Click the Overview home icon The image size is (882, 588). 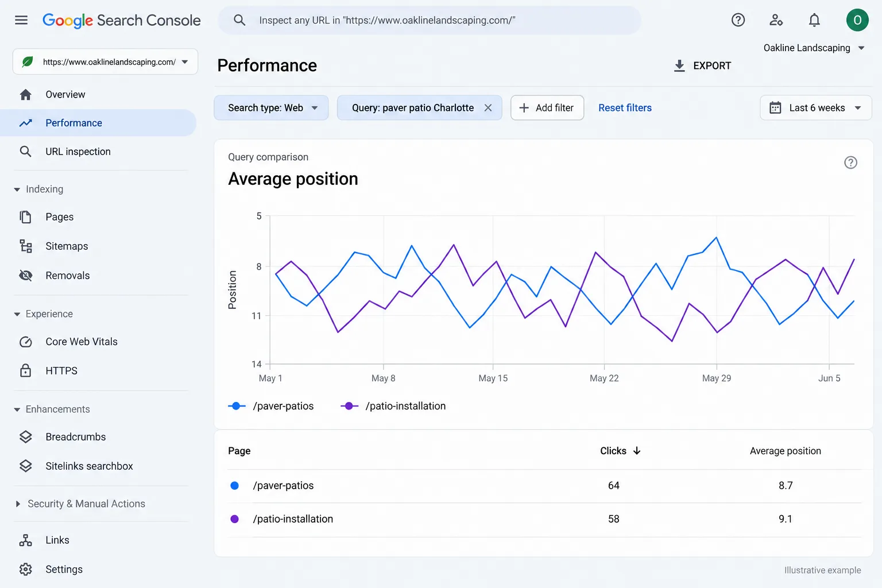pyautogui.click(x=25, y=94)
